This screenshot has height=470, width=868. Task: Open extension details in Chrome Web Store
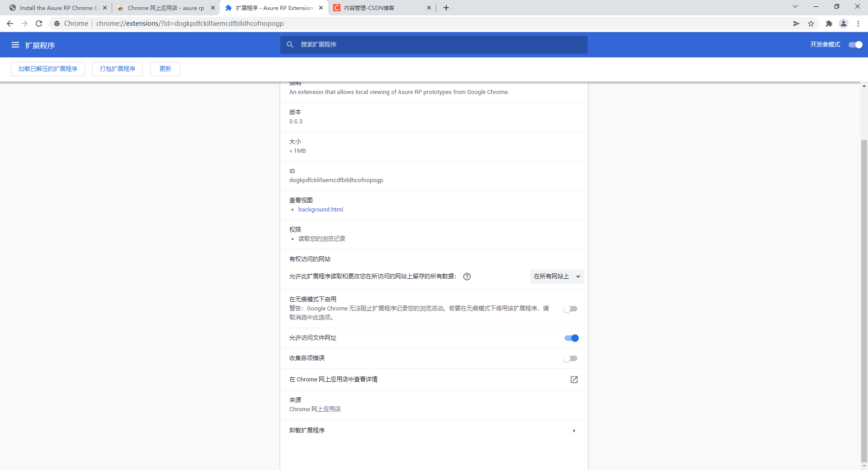[573, 380]
